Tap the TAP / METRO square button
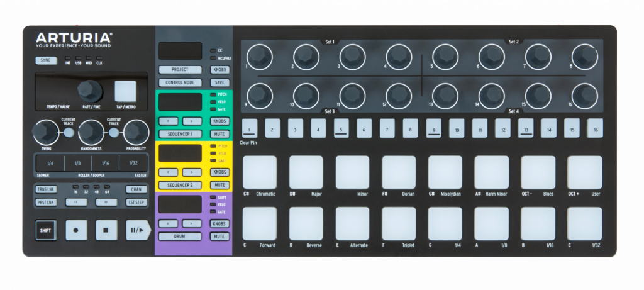This screenshot has width=644, height=290. [125, 91]
